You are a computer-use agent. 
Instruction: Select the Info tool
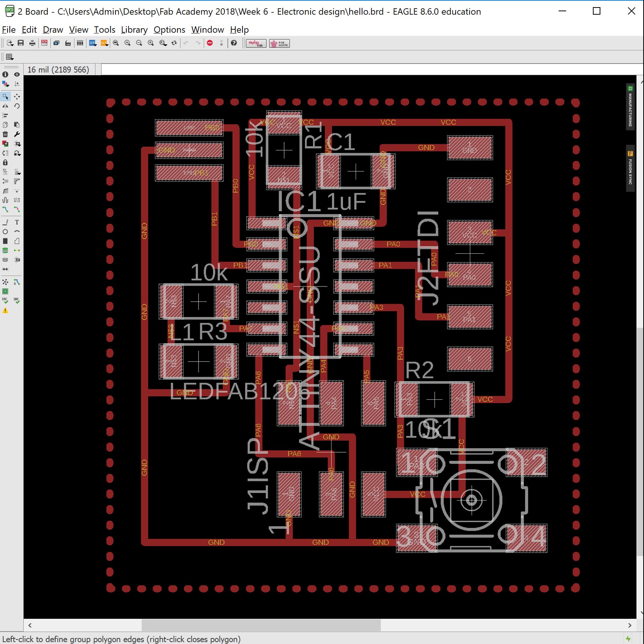(x=5, y=74)
